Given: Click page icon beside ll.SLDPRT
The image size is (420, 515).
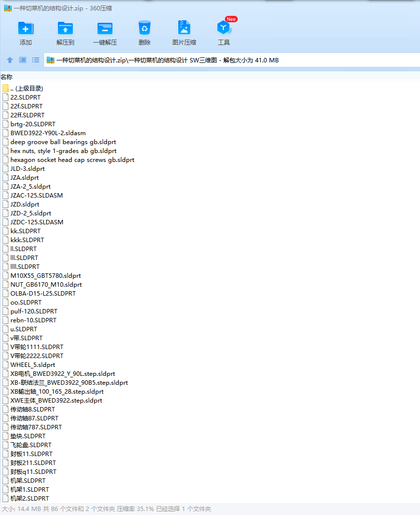Looking at the screenshot, I should (x=5, y=249).
